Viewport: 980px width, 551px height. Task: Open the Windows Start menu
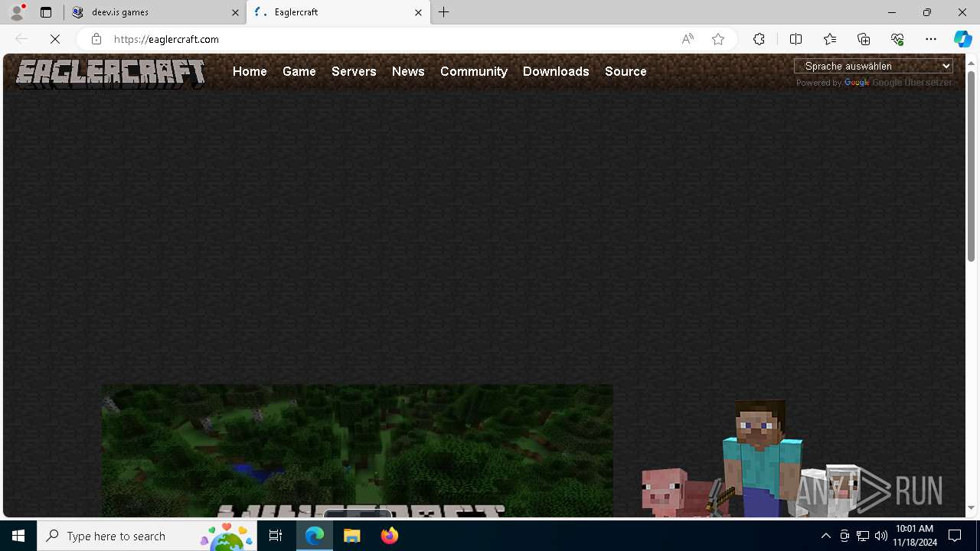[x=18, y=536]
